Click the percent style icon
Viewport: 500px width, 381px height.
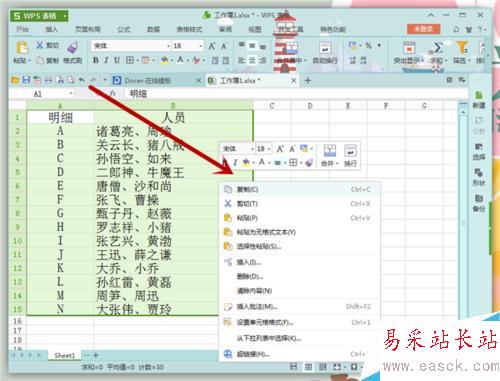368,45
